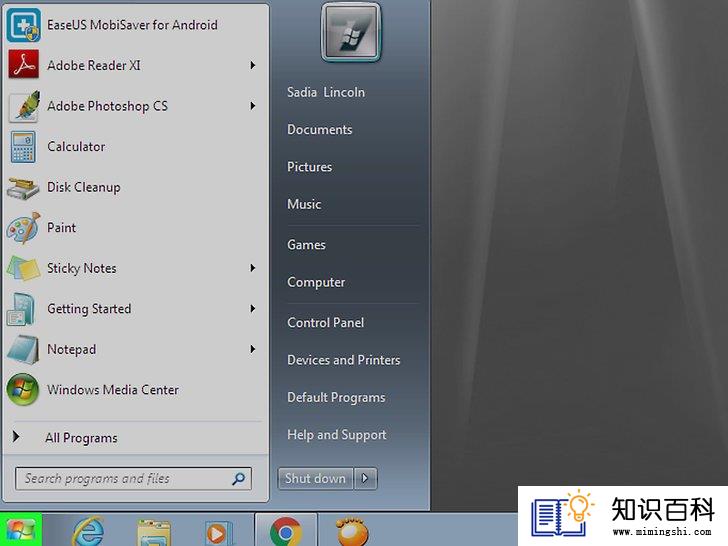Select the Disk Cleanup text label
This screenshot has width=728, height=546.
coord(84,188)
